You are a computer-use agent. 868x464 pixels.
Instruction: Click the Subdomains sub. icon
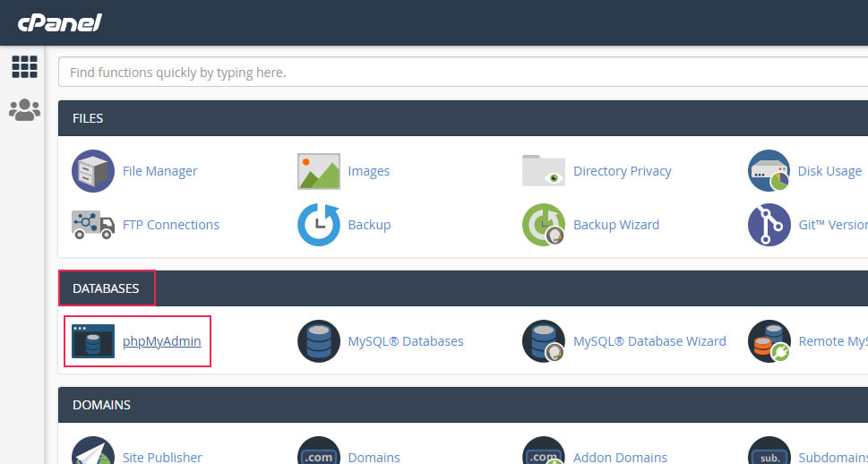point(769,451)
